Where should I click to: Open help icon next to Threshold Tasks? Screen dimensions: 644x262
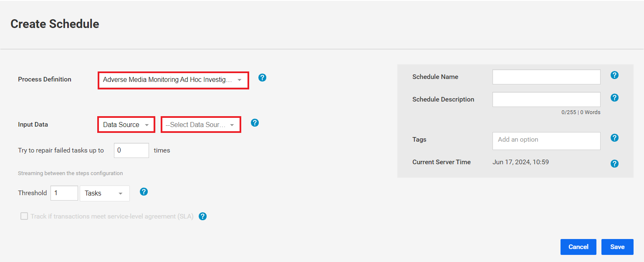coord(144,192)
